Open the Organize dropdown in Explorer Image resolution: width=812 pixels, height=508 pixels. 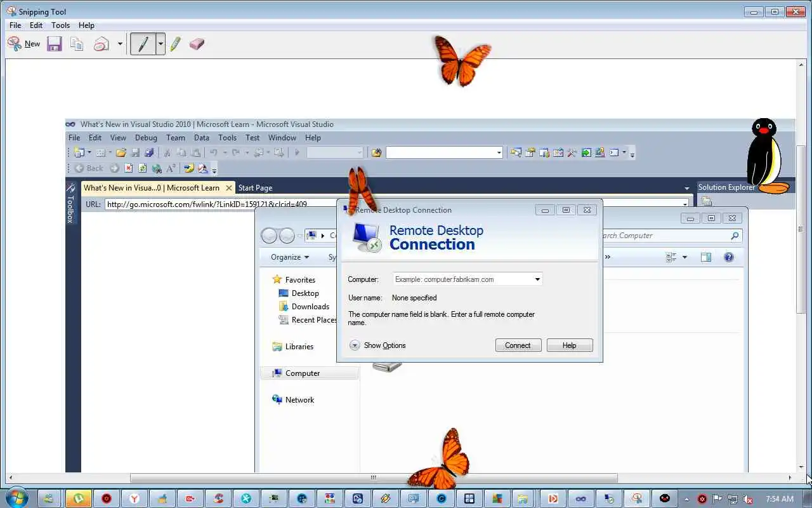[x=290, y=257]
